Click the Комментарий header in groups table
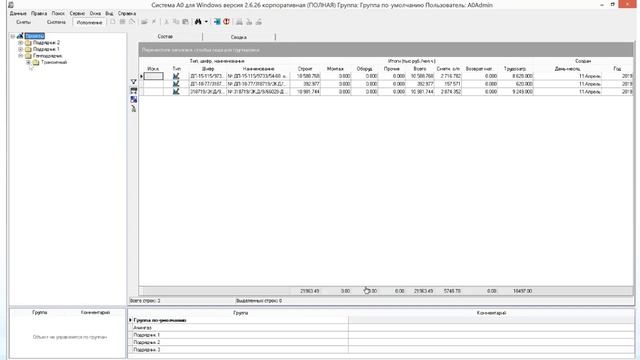This screenshot has height=360, width=640. click(491, 313)
